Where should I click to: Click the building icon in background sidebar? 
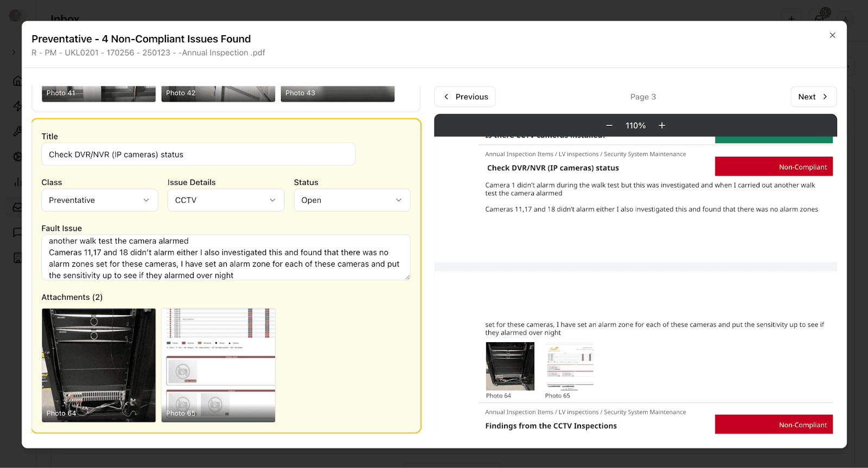(x=17, y=258)
